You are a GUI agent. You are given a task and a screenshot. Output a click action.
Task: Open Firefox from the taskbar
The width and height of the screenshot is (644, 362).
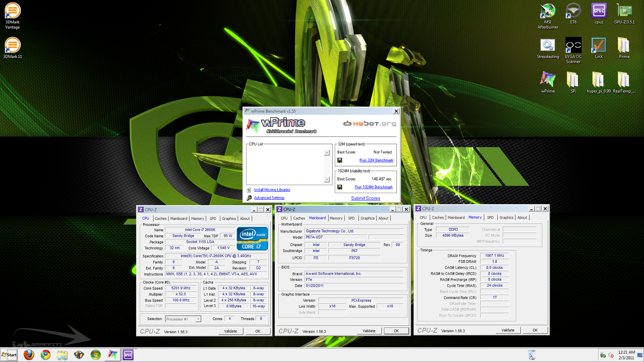(29, 355)
